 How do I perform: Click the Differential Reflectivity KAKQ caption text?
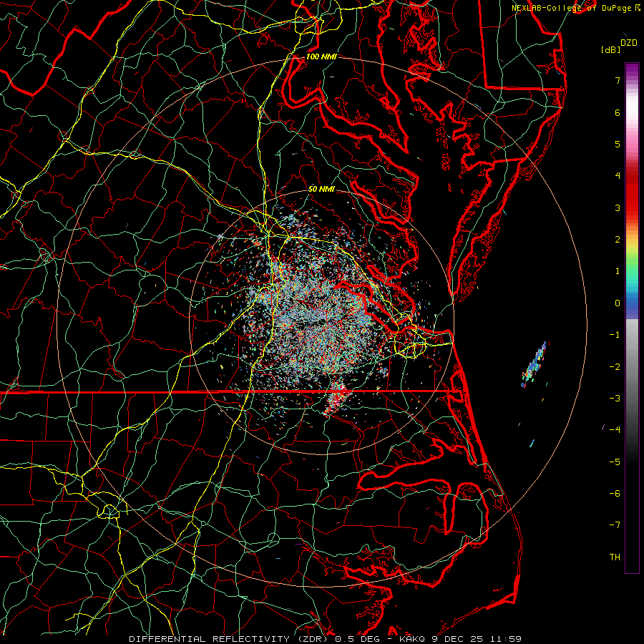pos(326,639)
